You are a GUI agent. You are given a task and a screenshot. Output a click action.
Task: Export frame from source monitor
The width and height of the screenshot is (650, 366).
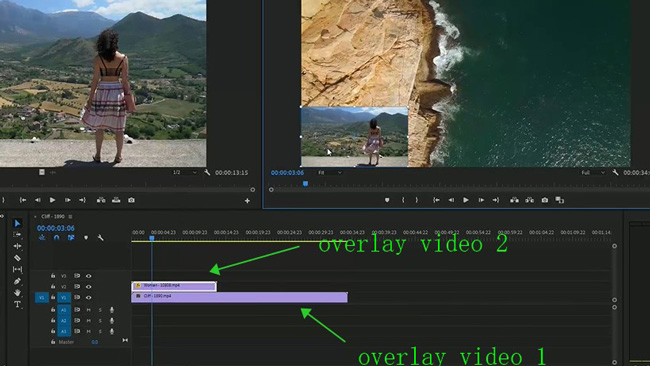131,200
